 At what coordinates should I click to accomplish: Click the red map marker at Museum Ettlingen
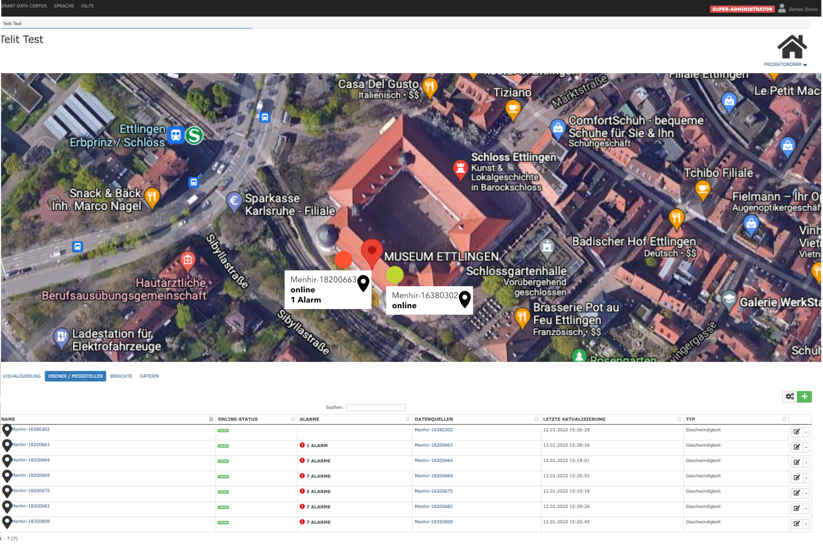click(372, 252)
